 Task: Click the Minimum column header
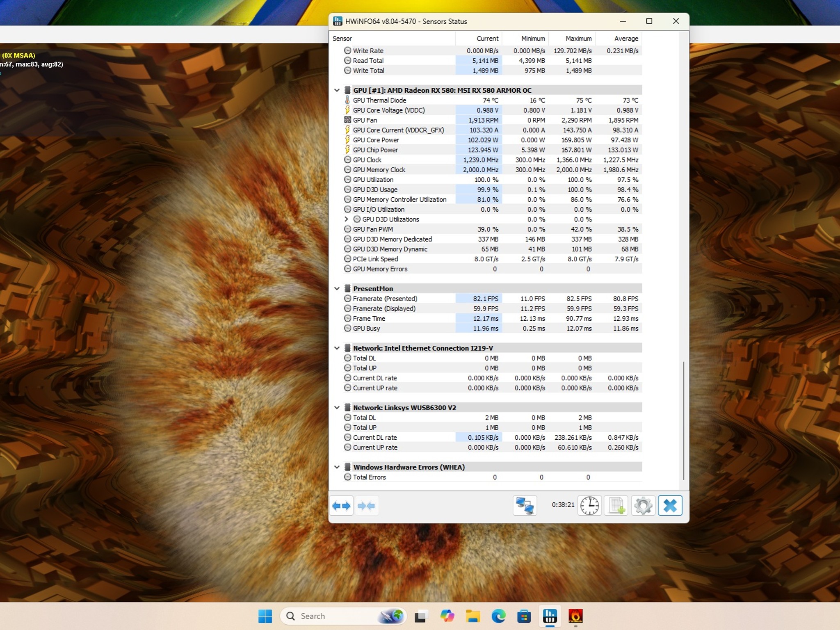coord(525,39)
